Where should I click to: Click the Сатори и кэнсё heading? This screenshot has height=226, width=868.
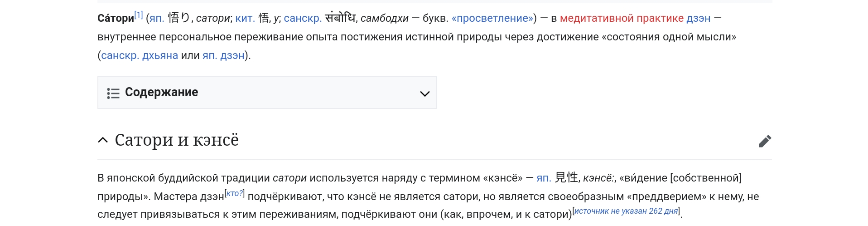tap(177, 140)
